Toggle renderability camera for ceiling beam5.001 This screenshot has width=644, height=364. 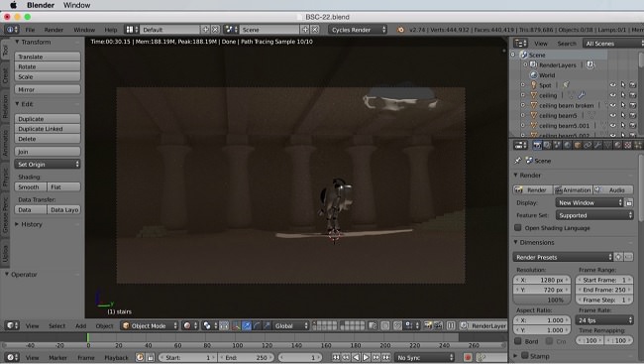pyautogui.click(x=633, y=125)
